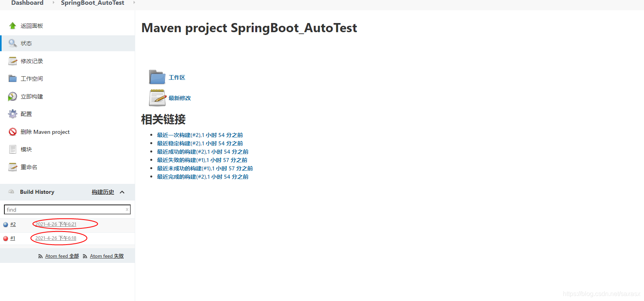This screenshot has height=301, width=644.
Task: Select the 重命名 sidebar item
Action: click(x=29, y=167)
